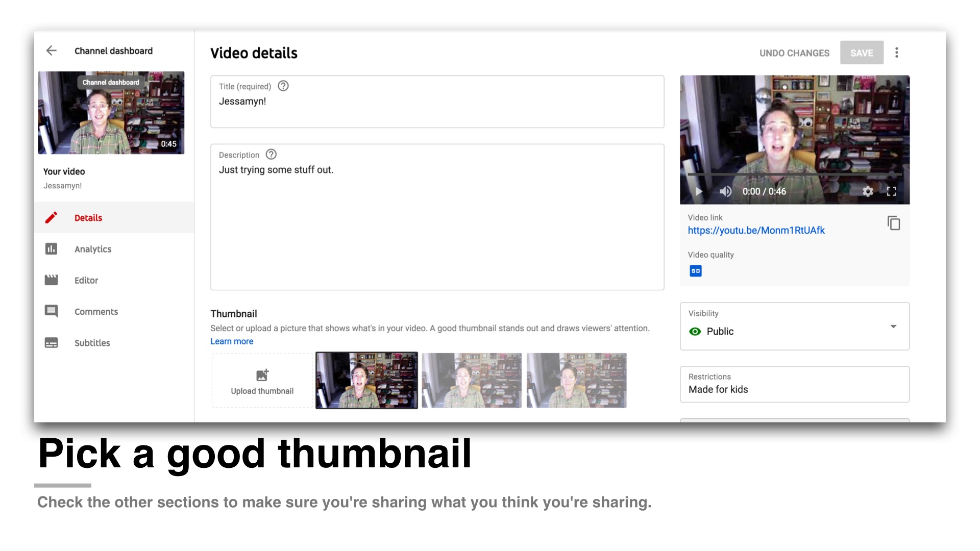Click the Learn more link
Image resolution: width=980 pixels, height=551 pixels.
pos(232,341)
